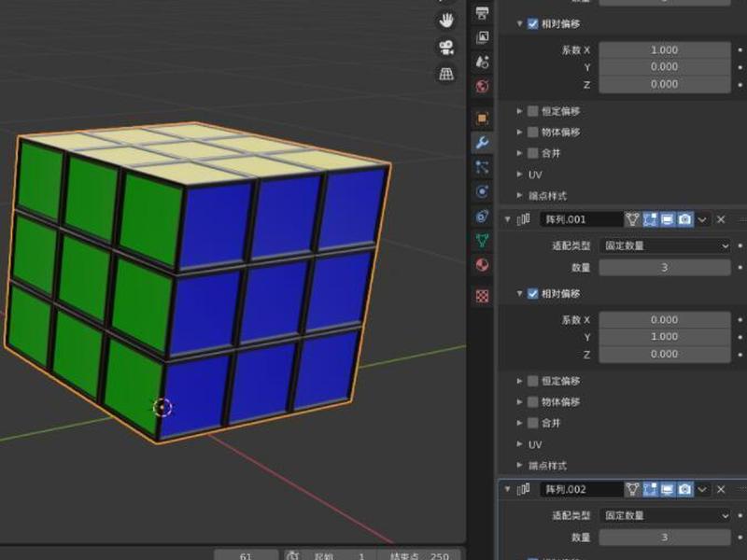Click the Y factor field showing 1.000
The width and height of the screenshot is (747, 560).
click(x=665, y=337)
